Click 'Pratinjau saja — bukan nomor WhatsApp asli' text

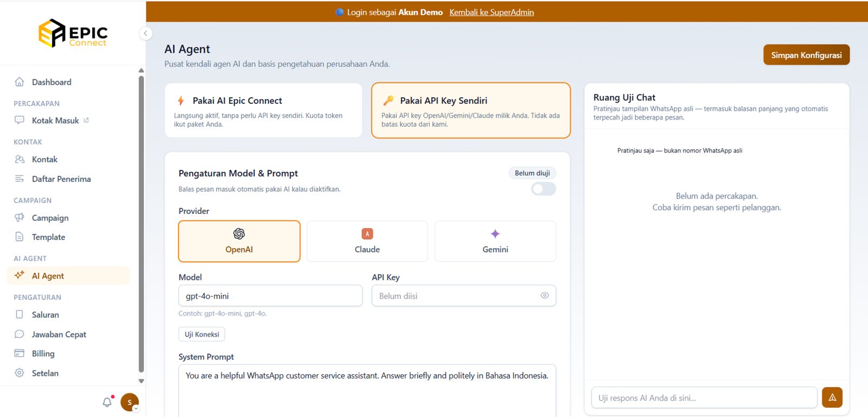tap(680, 150)
